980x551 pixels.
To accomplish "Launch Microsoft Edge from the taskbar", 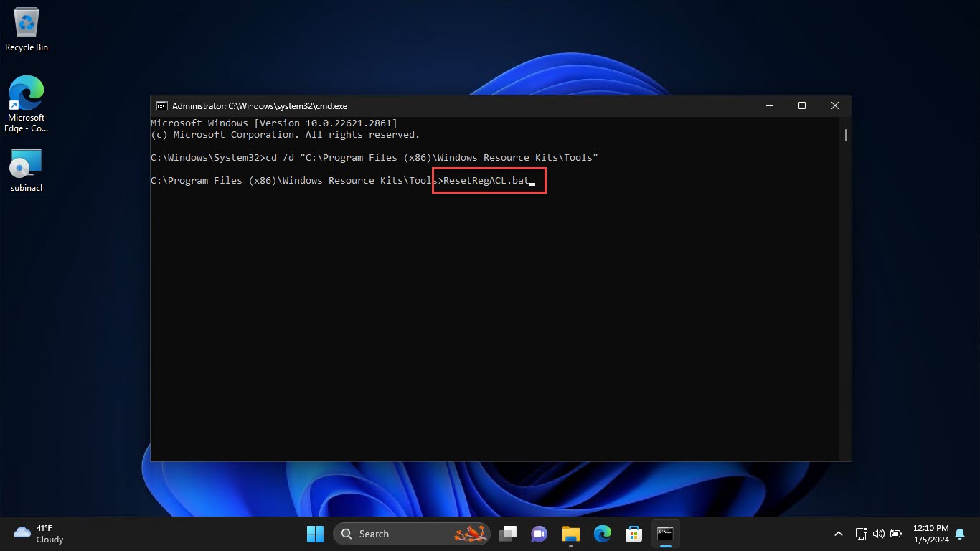I will tap(602, 534).
